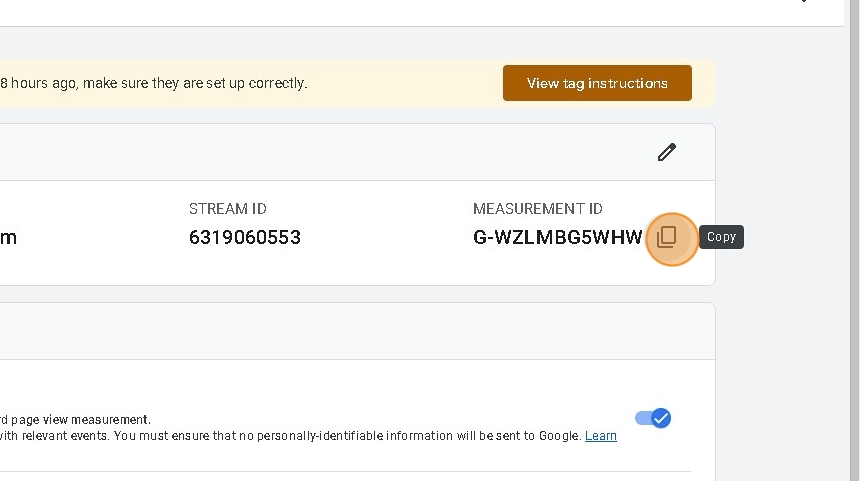The height and width of the screenshot is (481, 860).
Task: Click the personally-identifiable information notice sentence
Action: (290, 436)
